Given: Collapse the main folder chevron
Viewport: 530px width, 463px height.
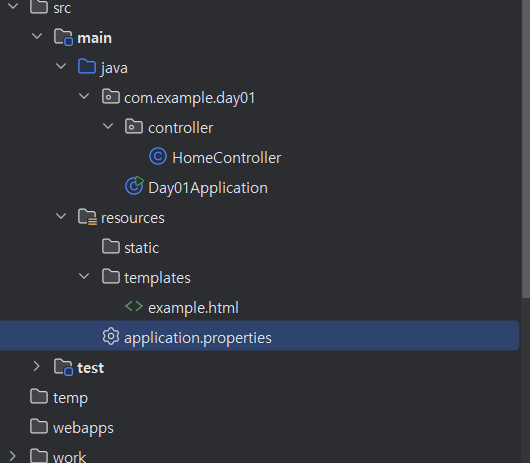Looking at the screenshot, I should click(37, 36).
